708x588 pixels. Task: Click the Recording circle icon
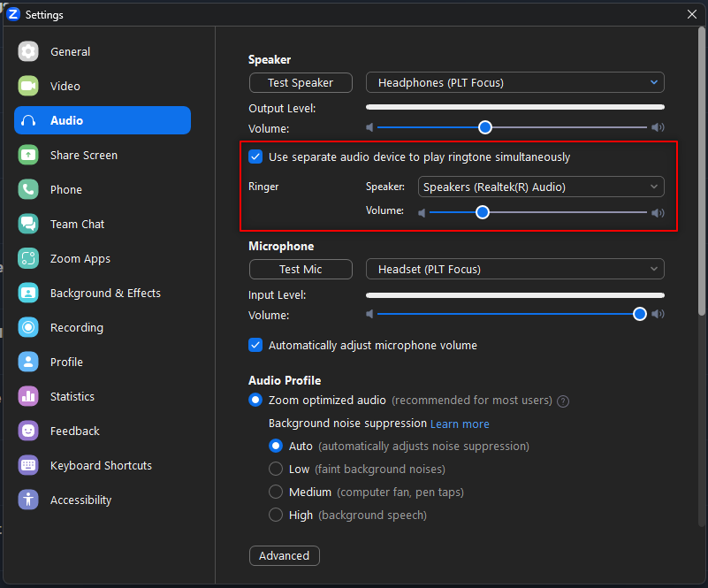[x=28, y=327]
